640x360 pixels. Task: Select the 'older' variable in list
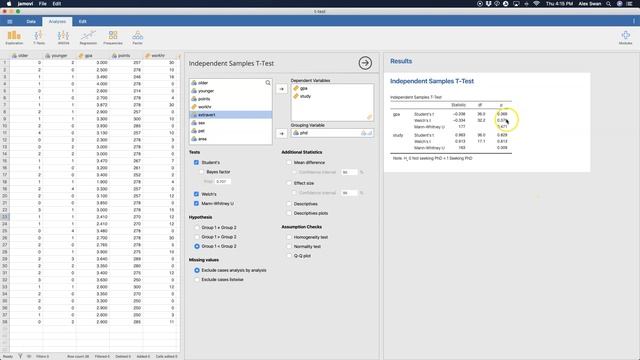(231, 83)
